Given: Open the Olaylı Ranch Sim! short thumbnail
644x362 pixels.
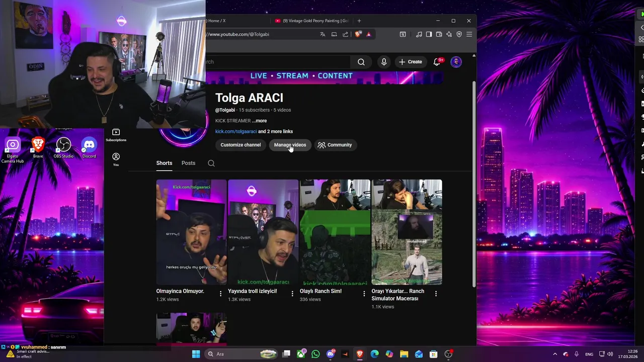Looking at the screenshot, I should (335, 232).
